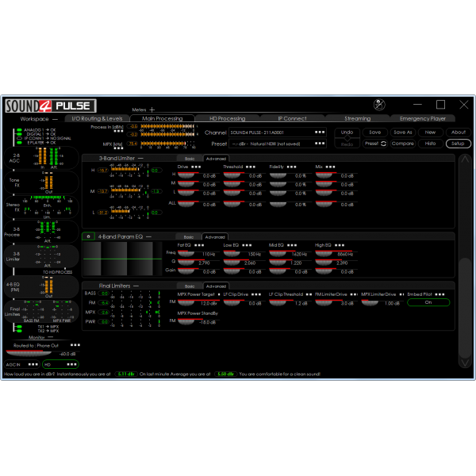The height and width of the screenshot is (476, 476).
Task: Adjust the Fat EQ Freq slider
Action: click(198, 253)
